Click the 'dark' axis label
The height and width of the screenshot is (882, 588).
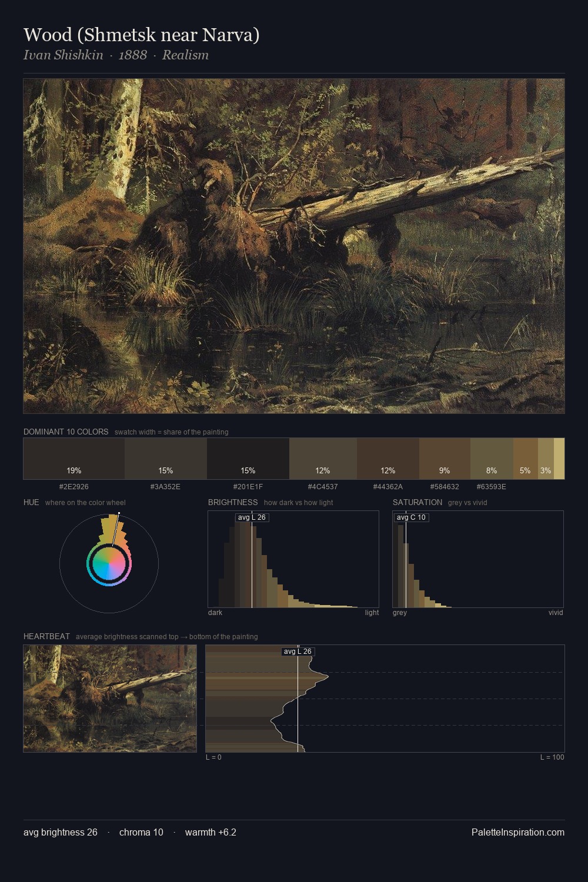click(215, 612)
